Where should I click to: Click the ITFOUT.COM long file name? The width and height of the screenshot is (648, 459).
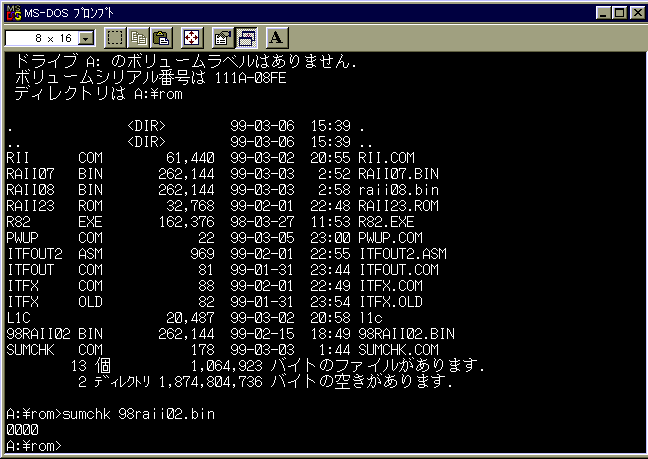(x=399, y=270)
